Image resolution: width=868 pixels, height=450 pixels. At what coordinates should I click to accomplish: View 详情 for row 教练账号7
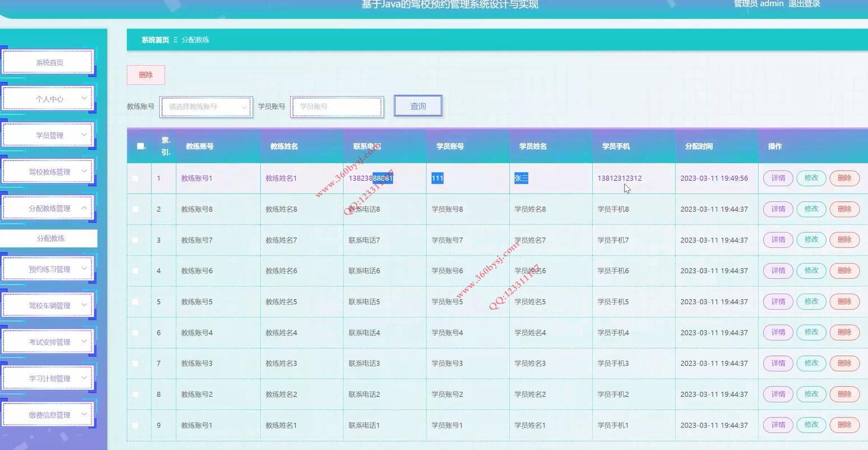pyautogui.click(x=778, y=240)
